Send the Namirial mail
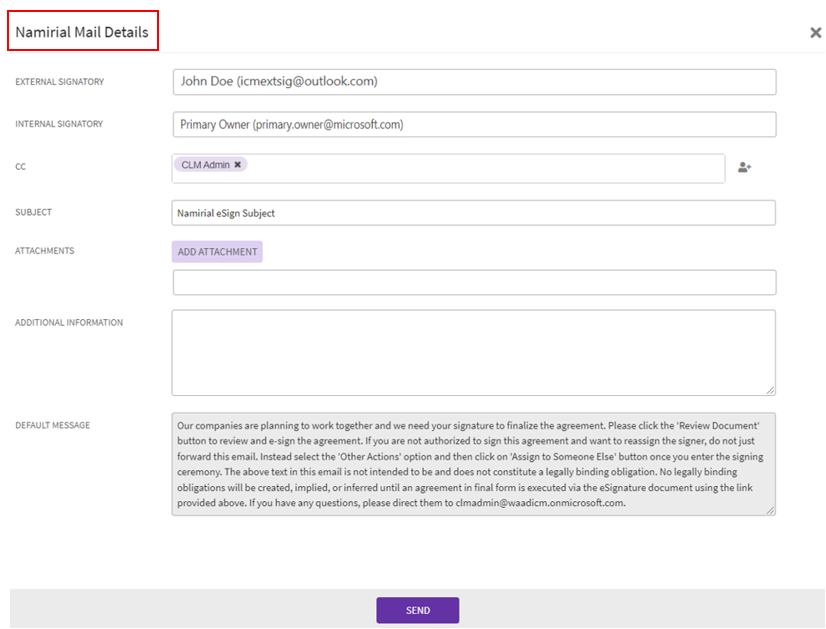 (417, 611)
